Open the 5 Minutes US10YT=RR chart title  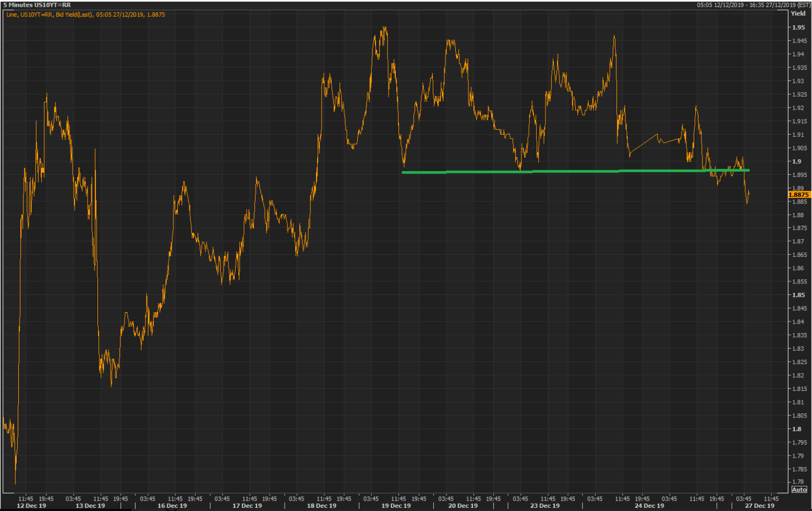[x=37, y=5]
